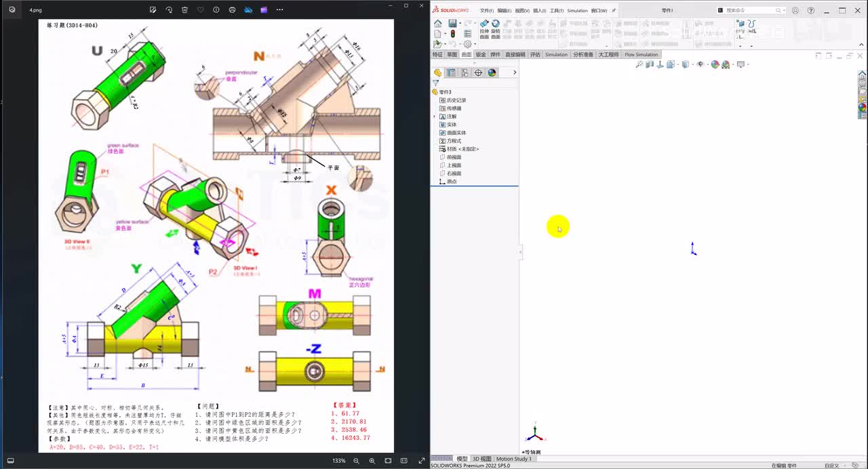This screenshot has width=868, height=469.
Task: Open the 窗口(W) menu
Action: pyautogui.click(x=599, y=10)
